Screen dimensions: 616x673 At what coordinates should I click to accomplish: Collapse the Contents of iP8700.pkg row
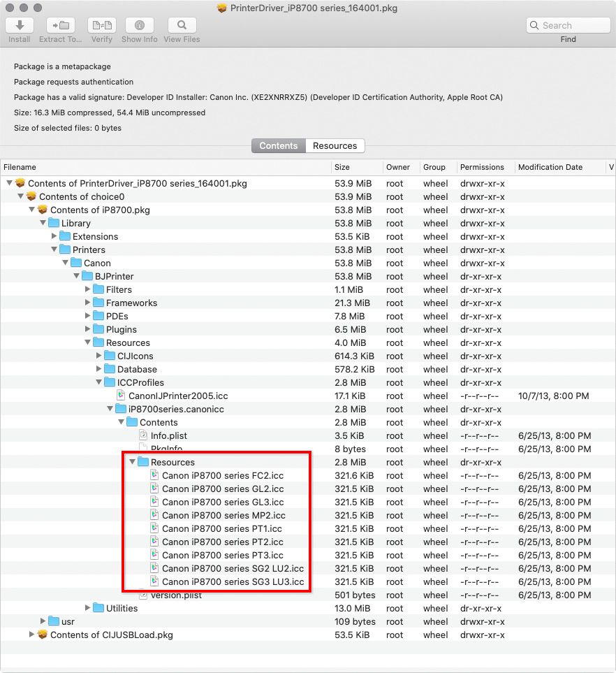click(31, 210)
